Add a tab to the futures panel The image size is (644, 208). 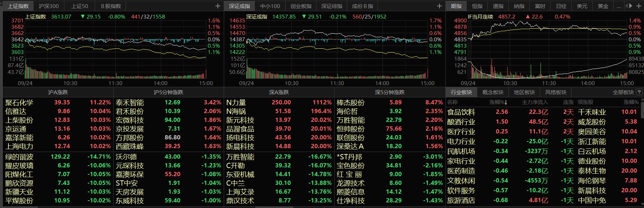coord(638,6)
